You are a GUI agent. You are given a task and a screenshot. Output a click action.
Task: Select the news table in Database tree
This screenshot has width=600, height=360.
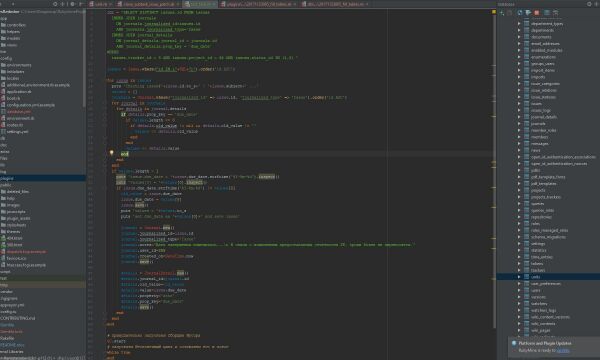click(536, 150)
